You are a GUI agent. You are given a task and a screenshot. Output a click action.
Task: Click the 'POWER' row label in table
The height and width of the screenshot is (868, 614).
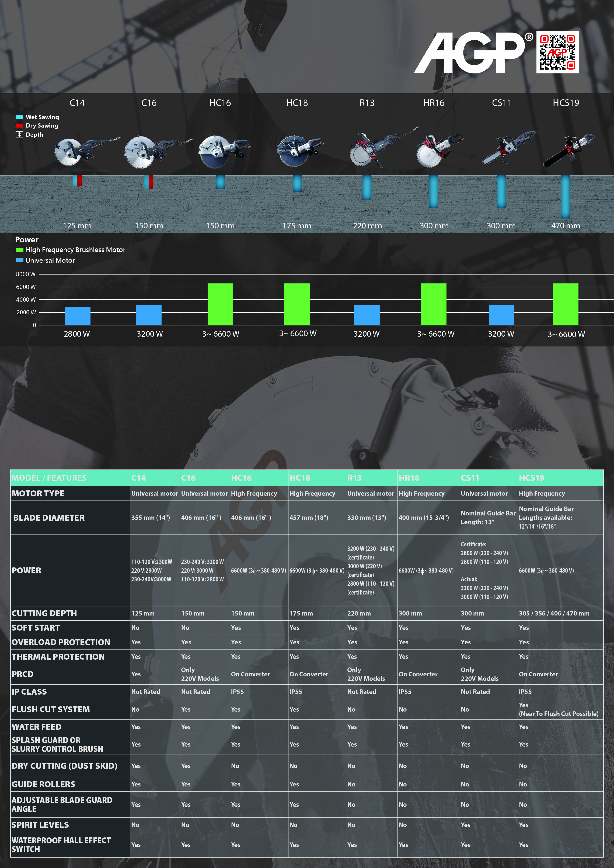point(26,571)
